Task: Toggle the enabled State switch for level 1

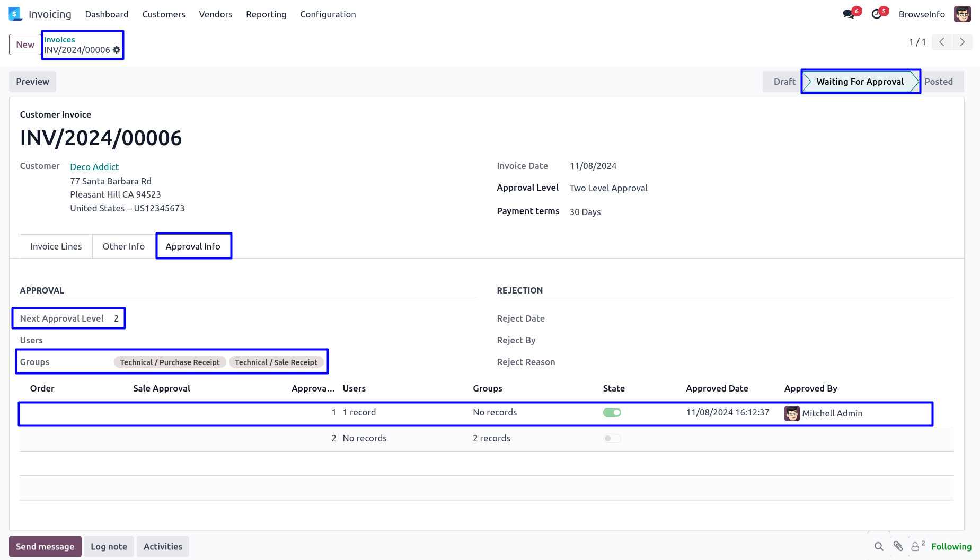Action: click(612, 412)
